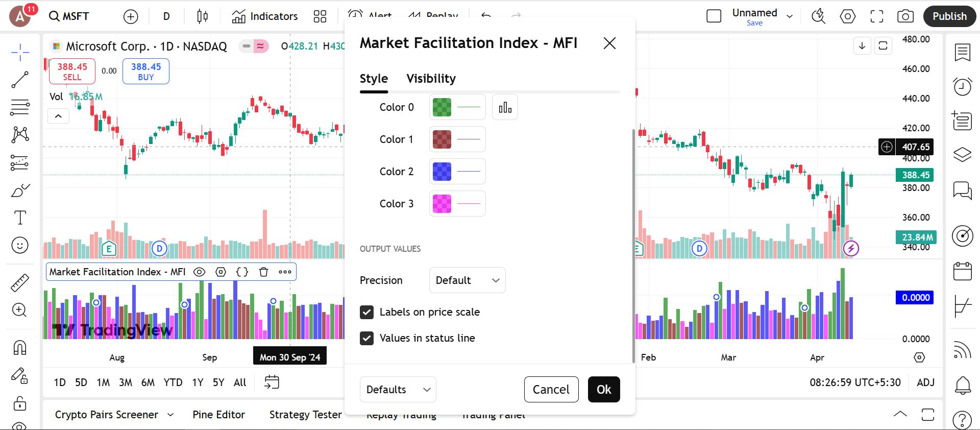Open the layout setup grid icon
Screen dimensions: 980x430
click(320, 17)
